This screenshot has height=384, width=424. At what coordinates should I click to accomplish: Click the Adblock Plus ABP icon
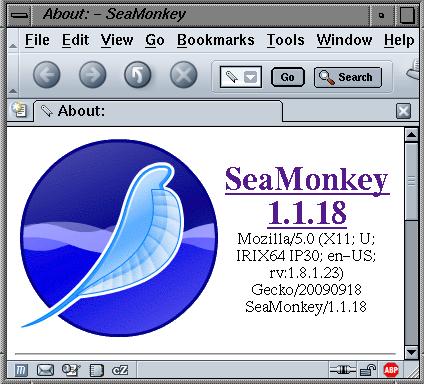(391, 370)
